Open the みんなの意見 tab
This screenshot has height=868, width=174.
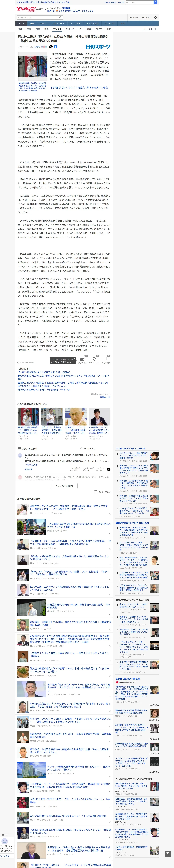pyautogui.click(x=92, y=24)
